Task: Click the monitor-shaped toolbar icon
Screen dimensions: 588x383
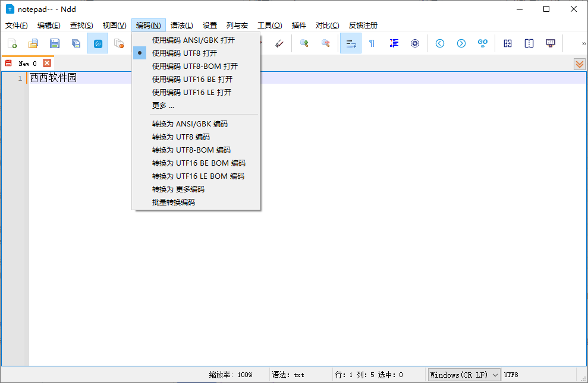Action: click(x=551, y=43)
